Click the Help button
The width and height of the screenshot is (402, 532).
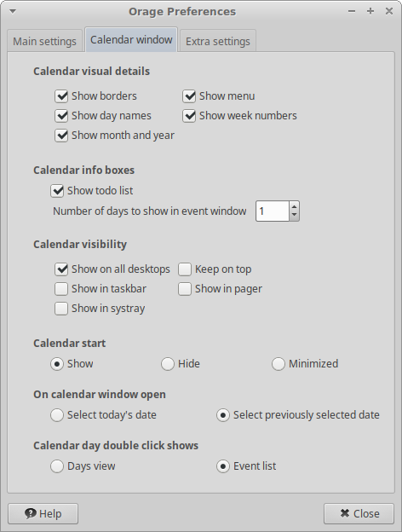coord(43,514)
